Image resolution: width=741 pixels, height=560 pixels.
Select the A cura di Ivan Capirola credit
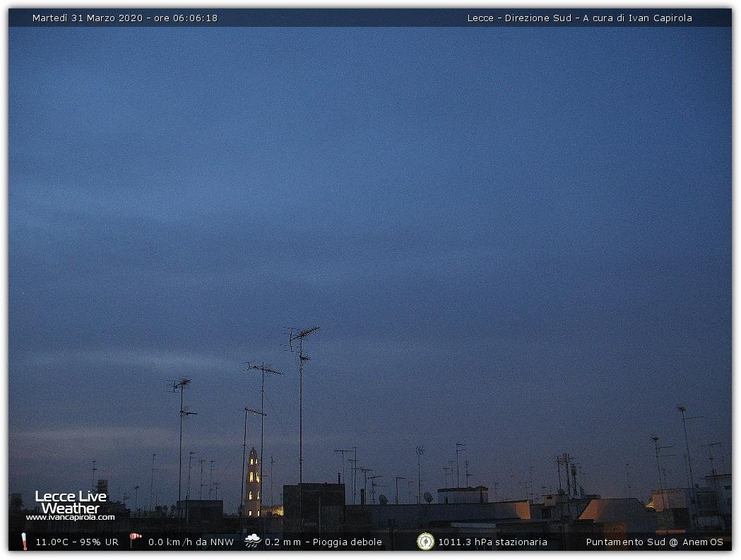[x=637, y=18]
